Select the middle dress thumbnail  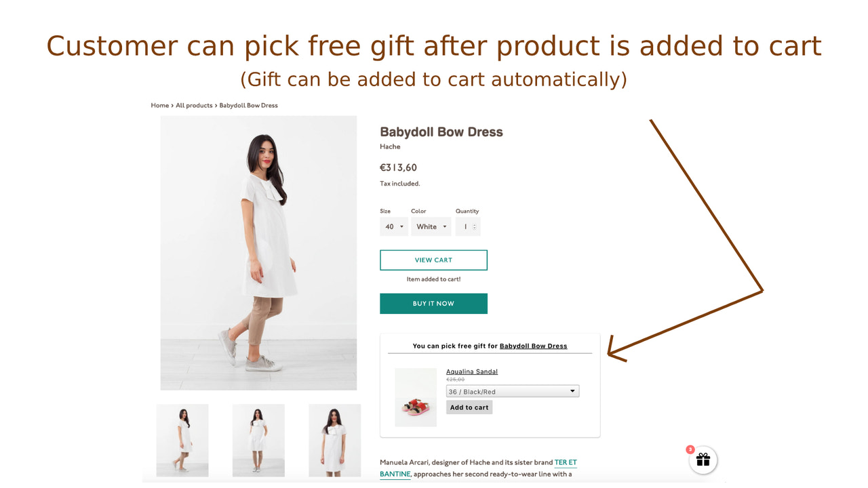[258, 441]
